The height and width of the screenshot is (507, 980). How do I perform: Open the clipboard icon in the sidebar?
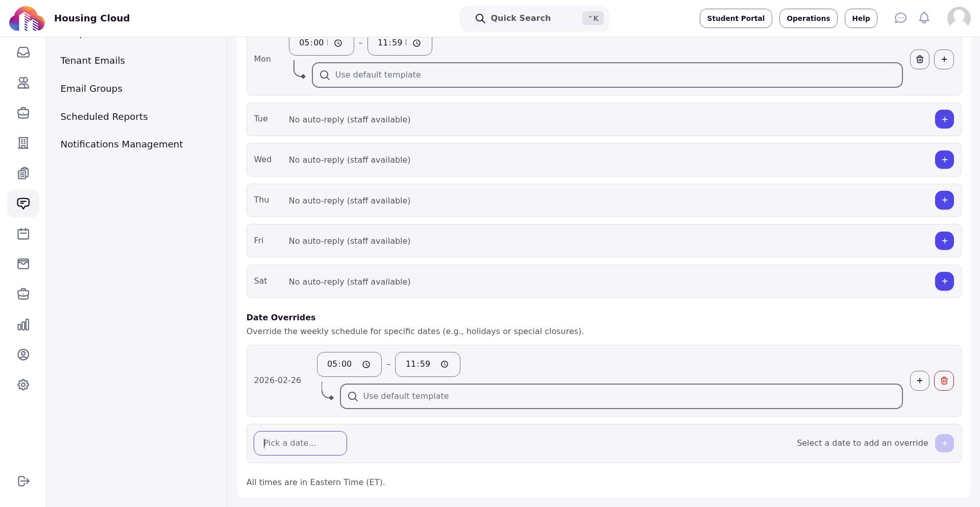click(23, 173)
